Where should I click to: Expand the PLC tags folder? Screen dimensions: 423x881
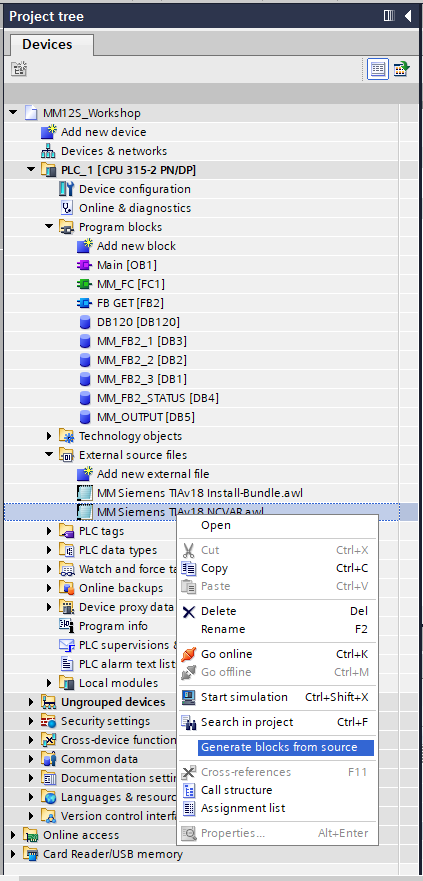(x=49, y=531)
